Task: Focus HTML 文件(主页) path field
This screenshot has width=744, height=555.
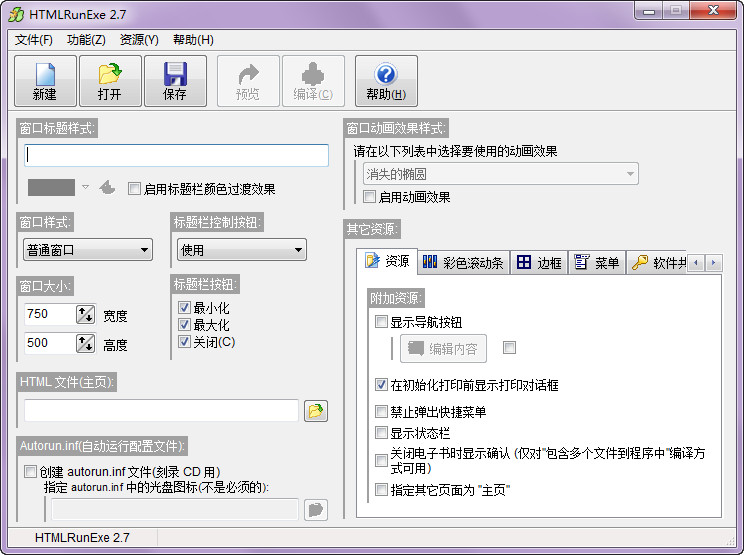Action: click(161, 410)
